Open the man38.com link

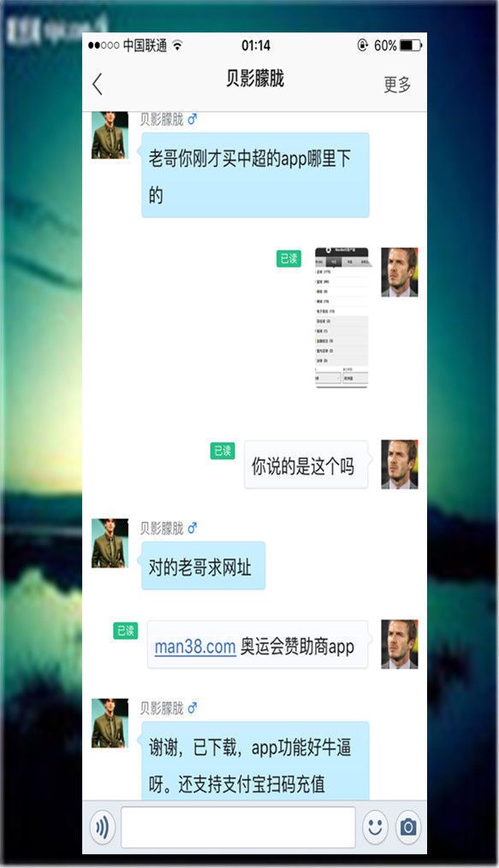(195, 646)
